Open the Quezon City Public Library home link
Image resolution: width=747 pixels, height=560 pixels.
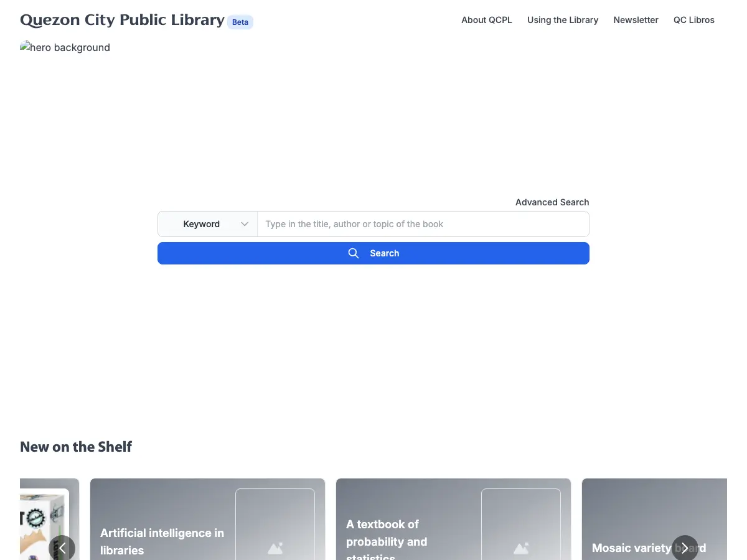122,20
